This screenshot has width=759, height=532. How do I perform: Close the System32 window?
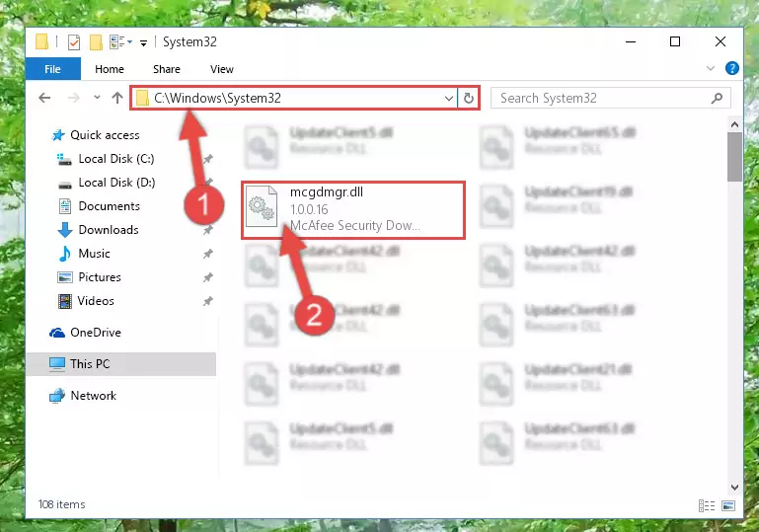click(720, 42)
